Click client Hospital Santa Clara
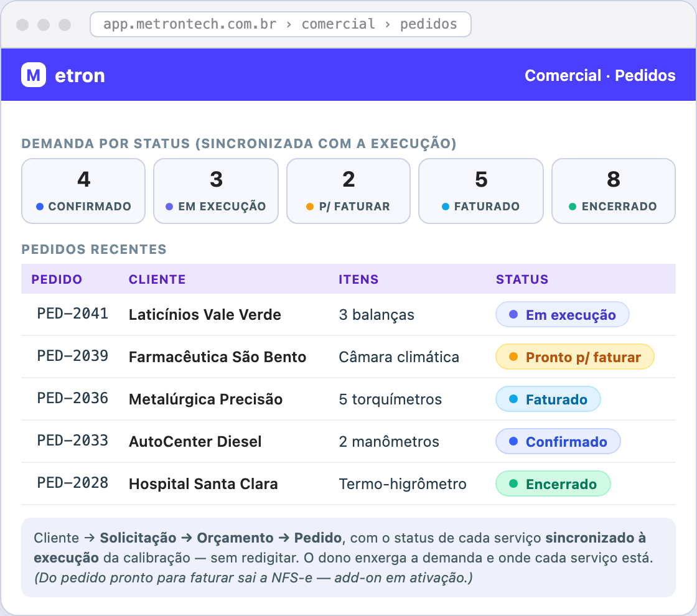Screen dimensions: 697x616 203,483
